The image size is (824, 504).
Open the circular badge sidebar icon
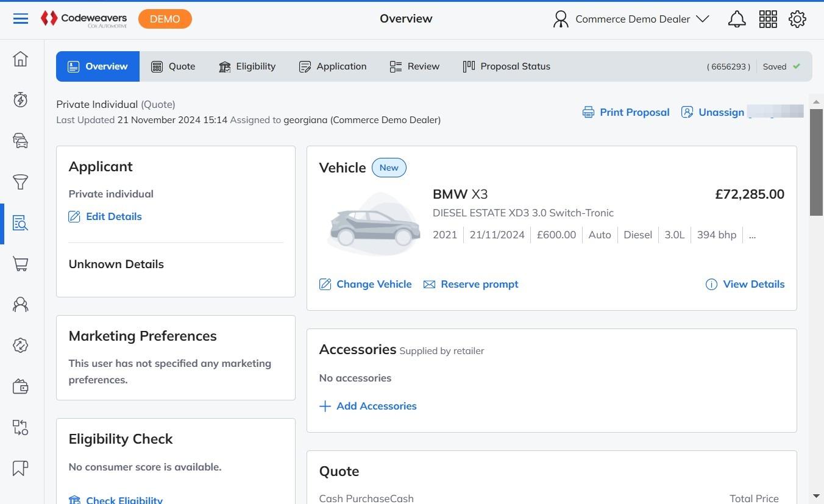point(21,346)
